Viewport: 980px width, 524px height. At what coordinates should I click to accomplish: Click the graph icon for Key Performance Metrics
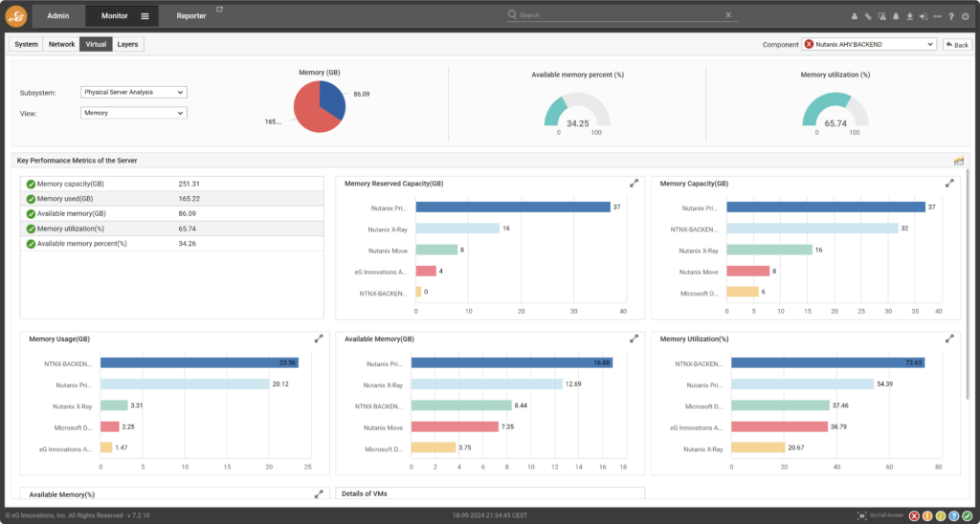(959, 161)
